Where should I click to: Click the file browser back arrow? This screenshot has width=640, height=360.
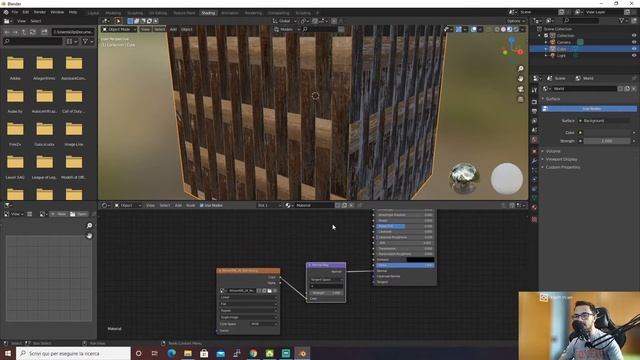point(7,32)
